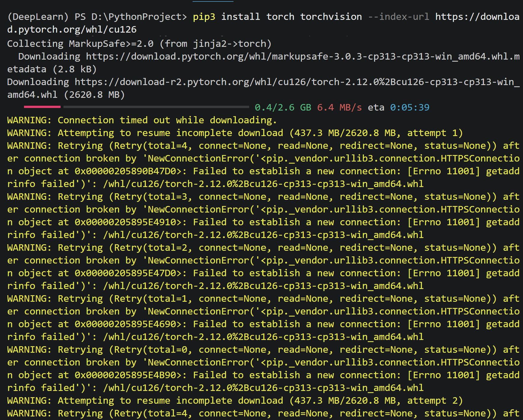Click the "attempt 2)" resume download text
523x420 pixels.
435,401
